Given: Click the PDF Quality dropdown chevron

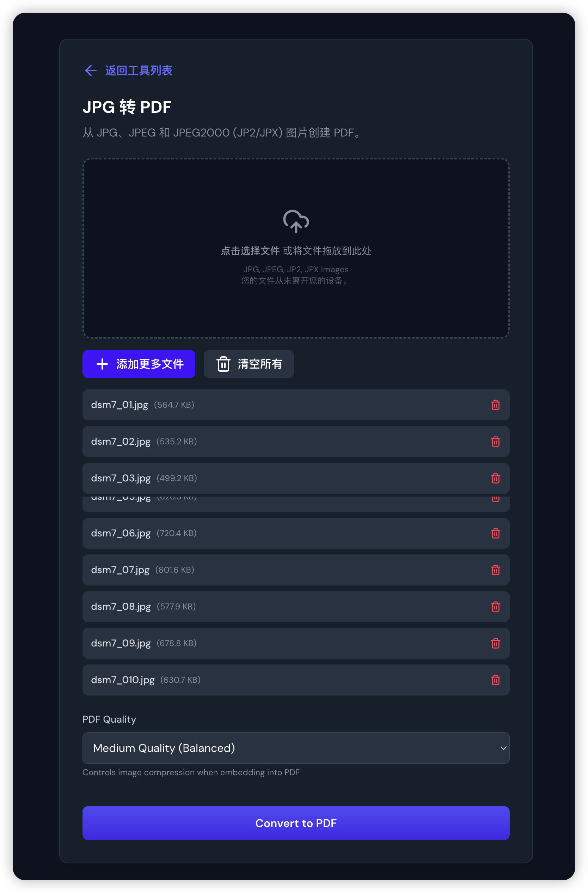Looking at the screenshot, I should click(x=503, y=748).
